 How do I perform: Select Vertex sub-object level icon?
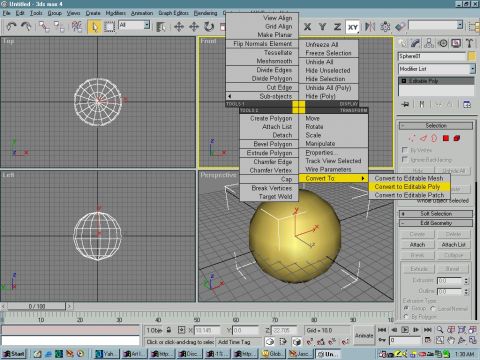412,138
